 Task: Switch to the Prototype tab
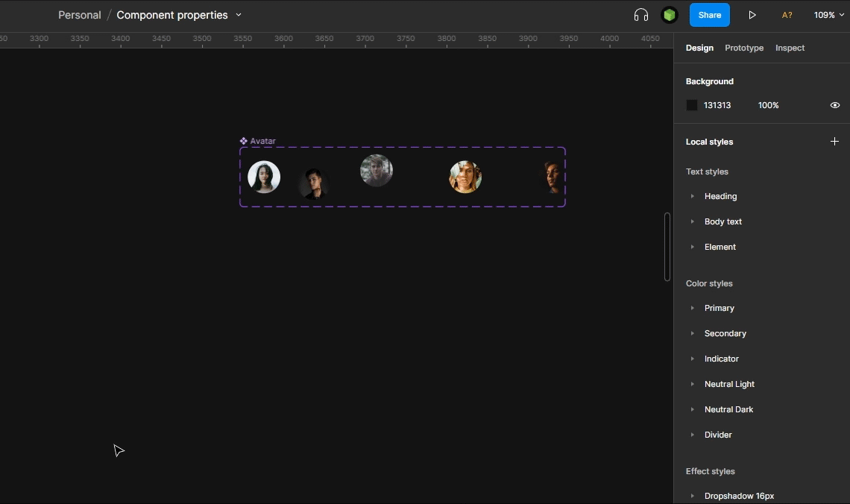[x=743, y=48]
